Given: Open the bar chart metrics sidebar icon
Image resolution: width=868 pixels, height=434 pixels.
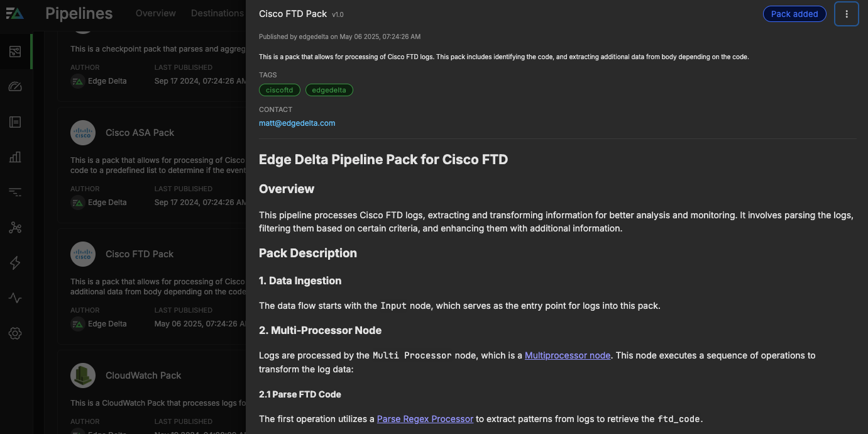Looking at the screenshot, I should [x=15, y=157].
